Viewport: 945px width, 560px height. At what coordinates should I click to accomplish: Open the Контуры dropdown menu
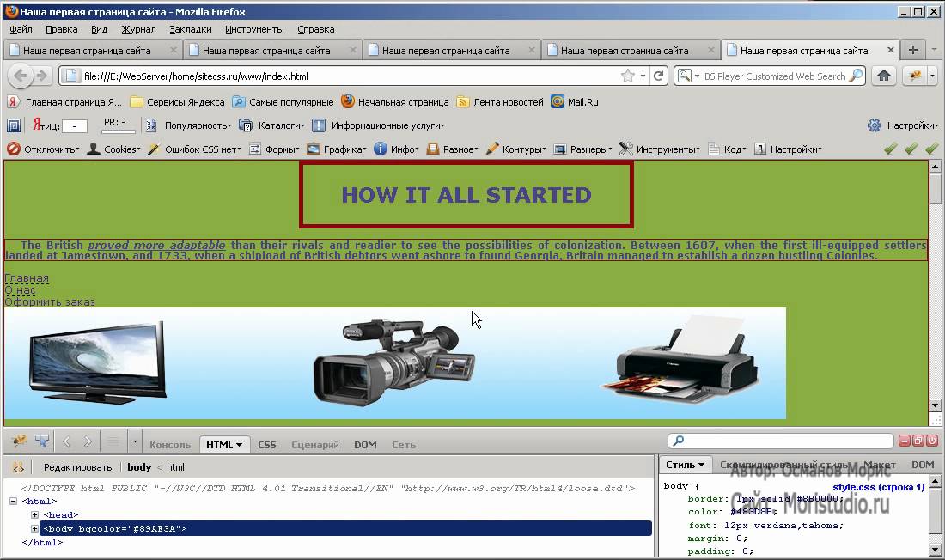(x=516, y=149)
